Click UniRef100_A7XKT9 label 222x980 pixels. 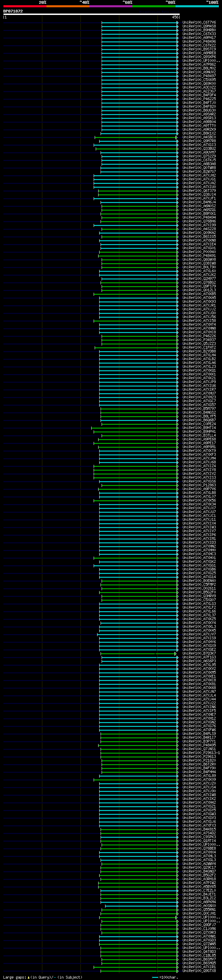coord(199,451)
